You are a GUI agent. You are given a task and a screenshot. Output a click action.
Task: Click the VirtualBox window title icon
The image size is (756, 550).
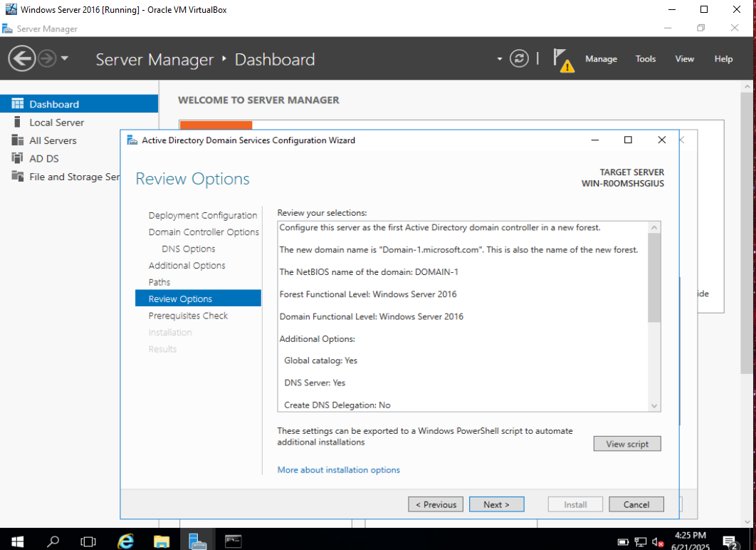tap(11, 9)
